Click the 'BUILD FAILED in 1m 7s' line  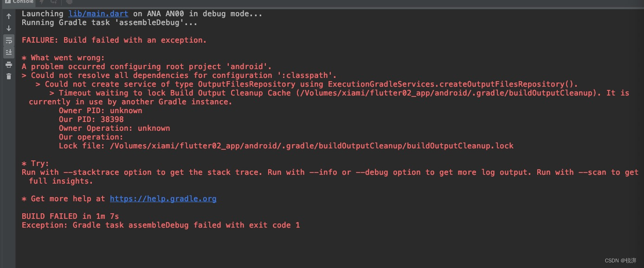(71, 217)
